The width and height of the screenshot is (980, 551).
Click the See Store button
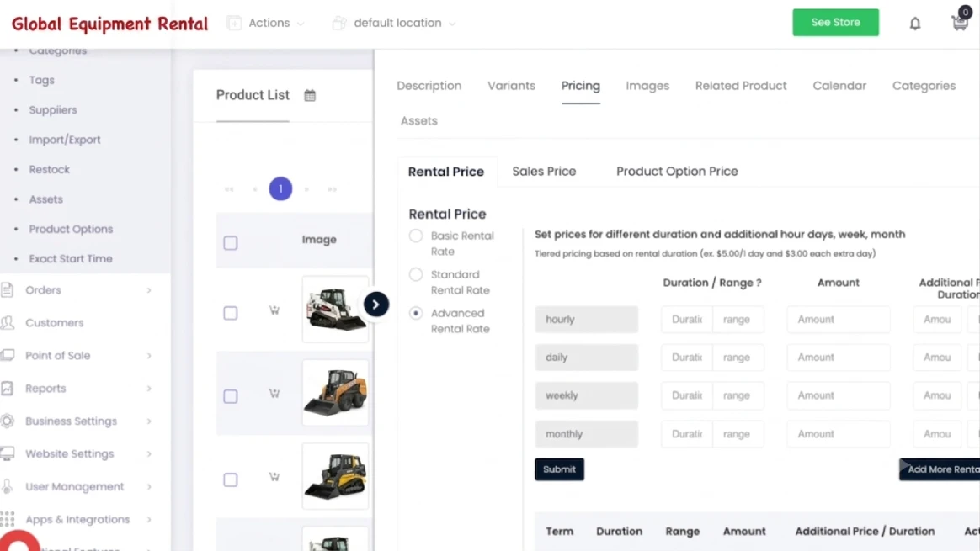pyautogui.click(x=836, y=23)
